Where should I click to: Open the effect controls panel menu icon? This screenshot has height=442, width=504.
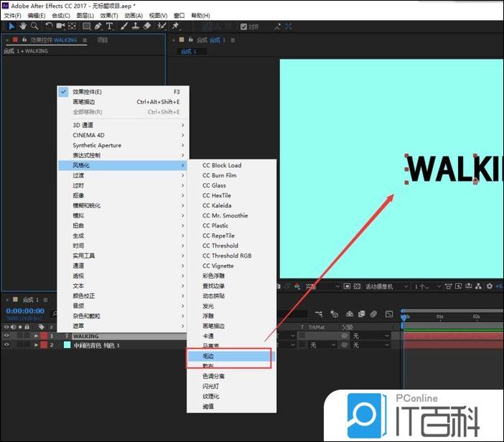[85, 40]
